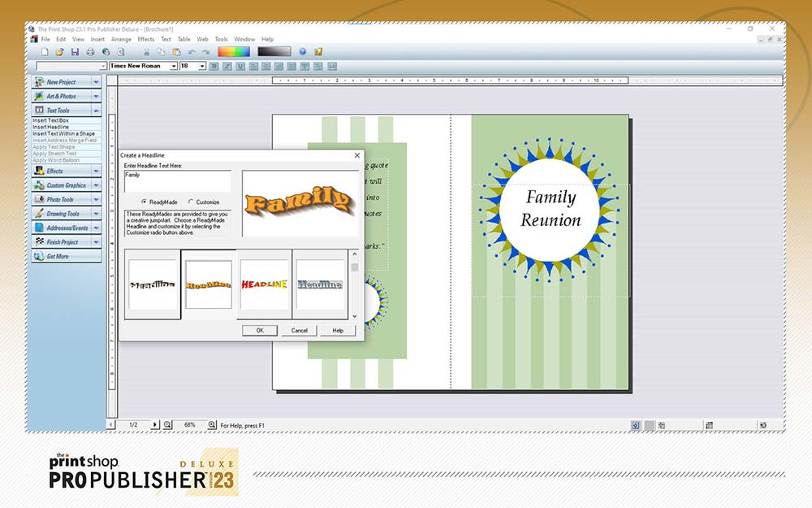The image size is (812, 508).
Task: Click the Addresses/Events book icon
Action: [x=39, y=228]
